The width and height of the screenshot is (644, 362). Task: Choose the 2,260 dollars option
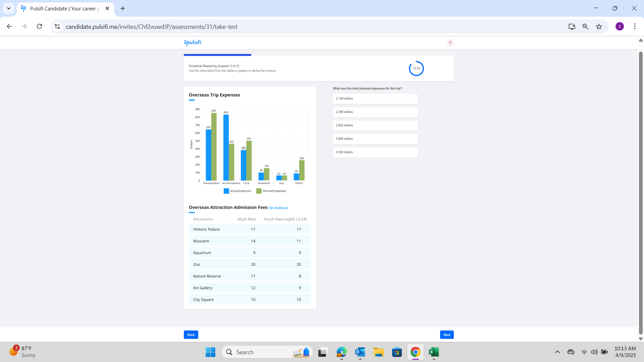pyautogui.click(x=375, y=112)
